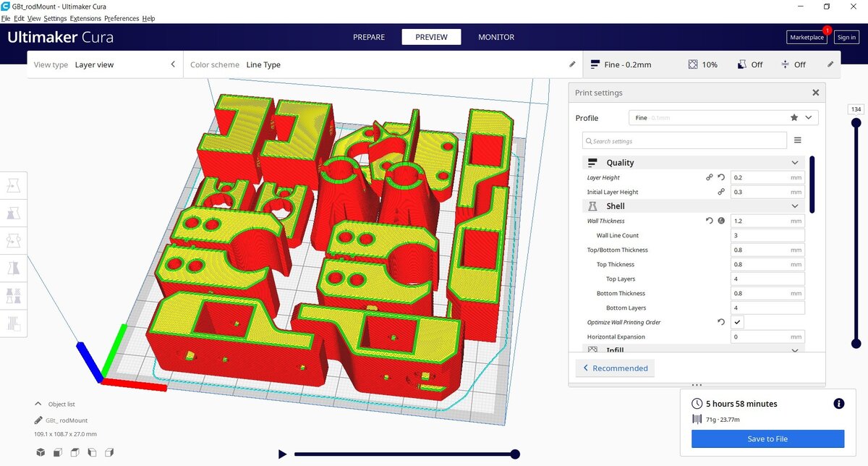Click the Wall Line Count value field

[767, 235]
